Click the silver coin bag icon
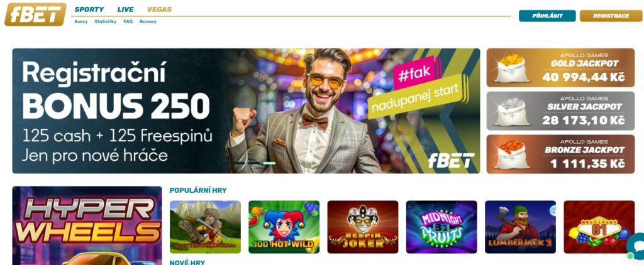 (x=511, y=111)
